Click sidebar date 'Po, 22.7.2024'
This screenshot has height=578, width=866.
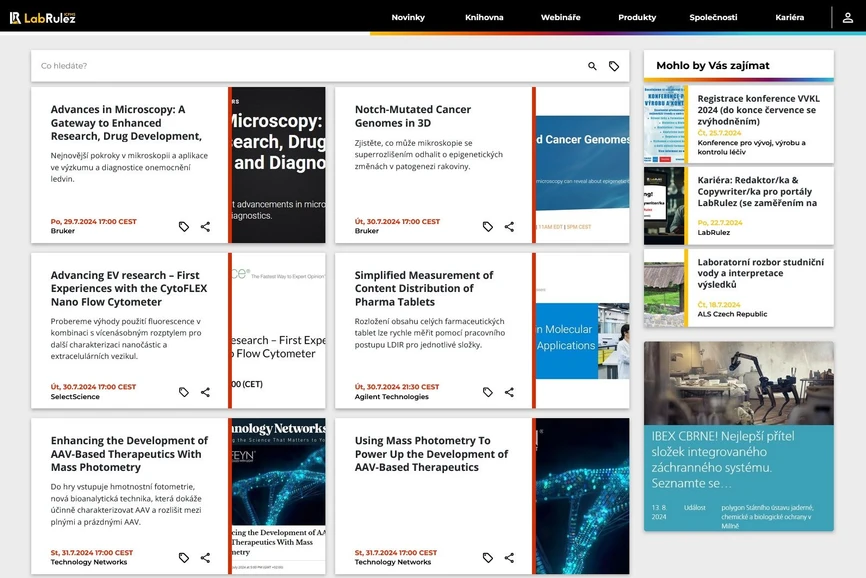(x=720, y=222)
